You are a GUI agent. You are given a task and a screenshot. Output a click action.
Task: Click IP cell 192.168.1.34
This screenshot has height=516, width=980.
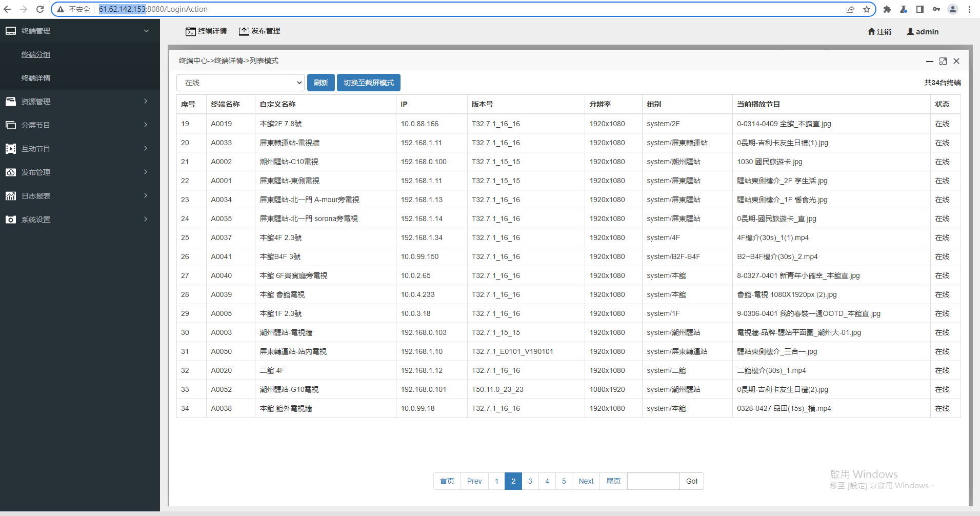pos(422,237)
